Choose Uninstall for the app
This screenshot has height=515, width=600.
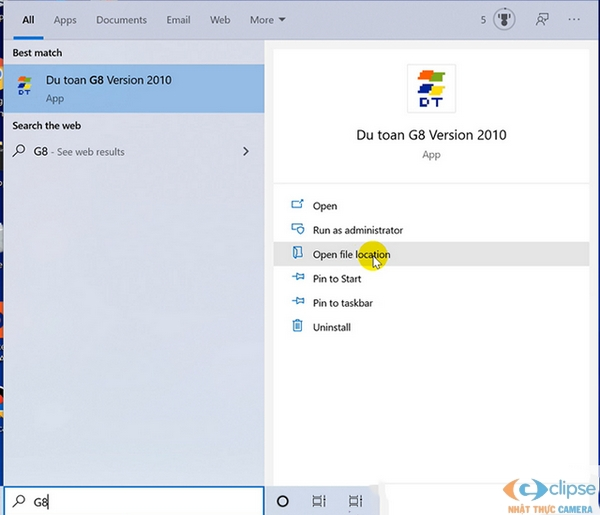click(x=431, y=327)
